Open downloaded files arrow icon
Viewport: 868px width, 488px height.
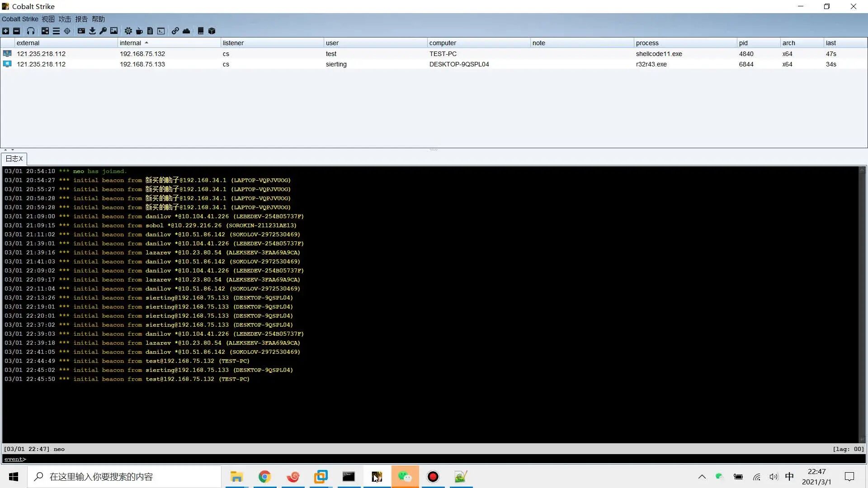92,31
